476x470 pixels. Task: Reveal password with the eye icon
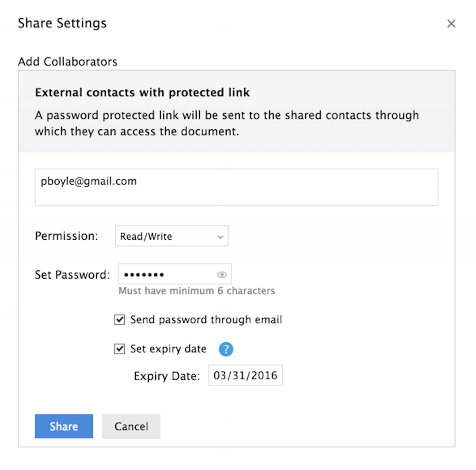click(x=222, y=275)
